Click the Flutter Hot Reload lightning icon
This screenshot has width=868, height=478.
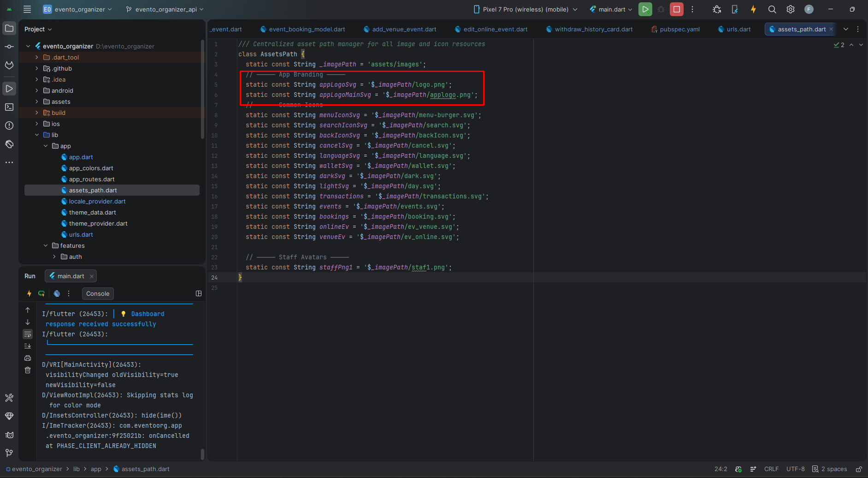click(753, 9)
